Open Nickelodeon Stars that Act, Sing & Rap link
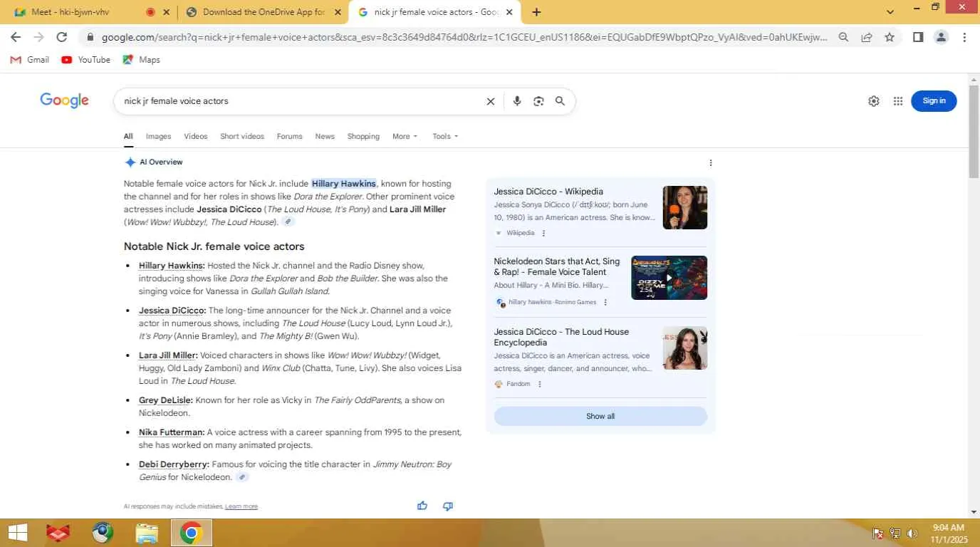The width and height of the screenshot is (980, 547). (557, 266)
